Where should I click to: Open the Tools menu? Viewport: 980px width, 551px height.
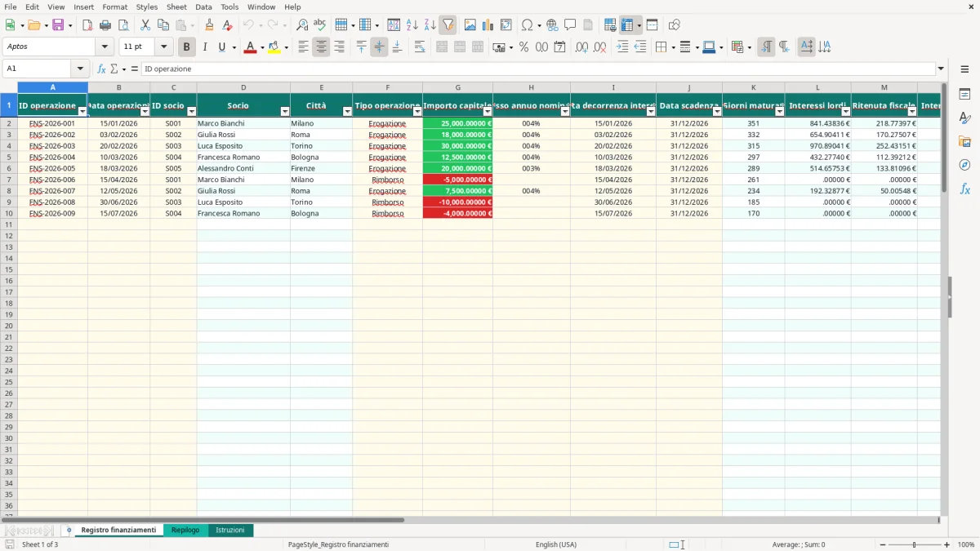[229, 7]
